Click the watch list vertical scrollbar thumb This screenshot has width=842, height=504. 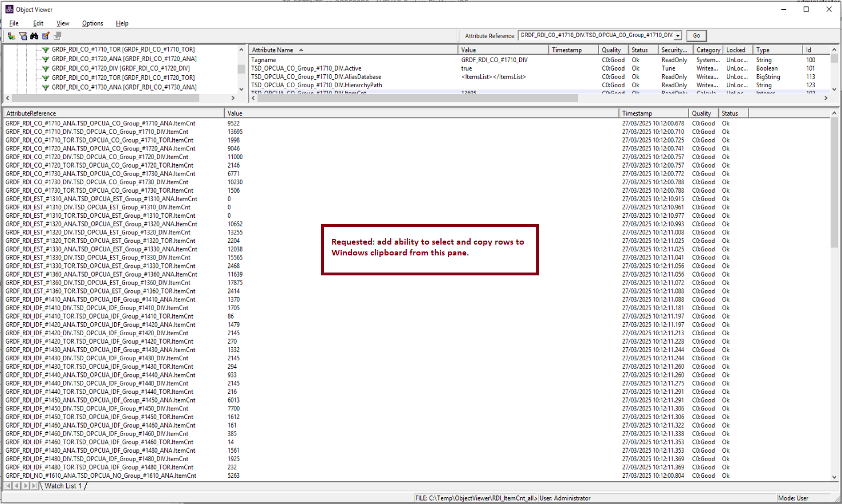tap(834, 182)
